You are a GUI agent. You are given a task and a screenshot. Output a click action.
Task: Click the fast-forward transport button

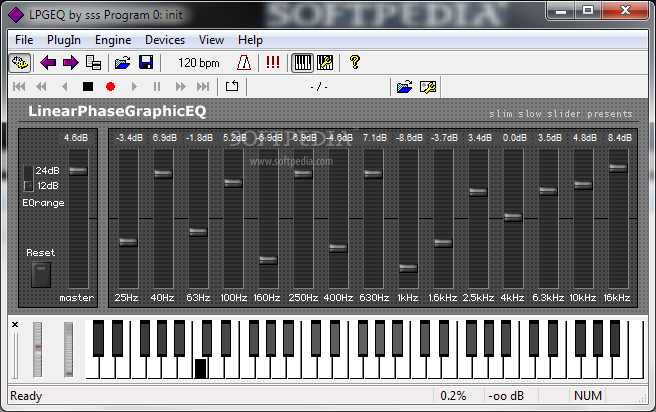(x=180, y=87)
